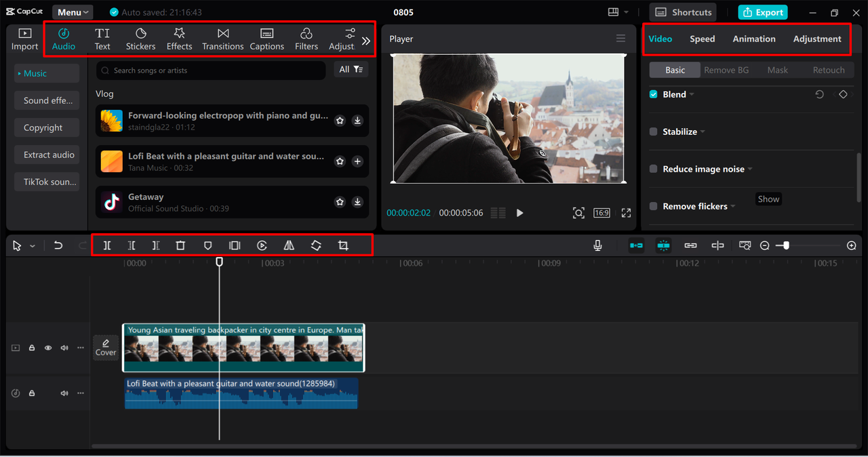The height and width of the screenshot is (457, 868).
Task: Expand Reduce image noise section arrow
Action: point(750,170)
